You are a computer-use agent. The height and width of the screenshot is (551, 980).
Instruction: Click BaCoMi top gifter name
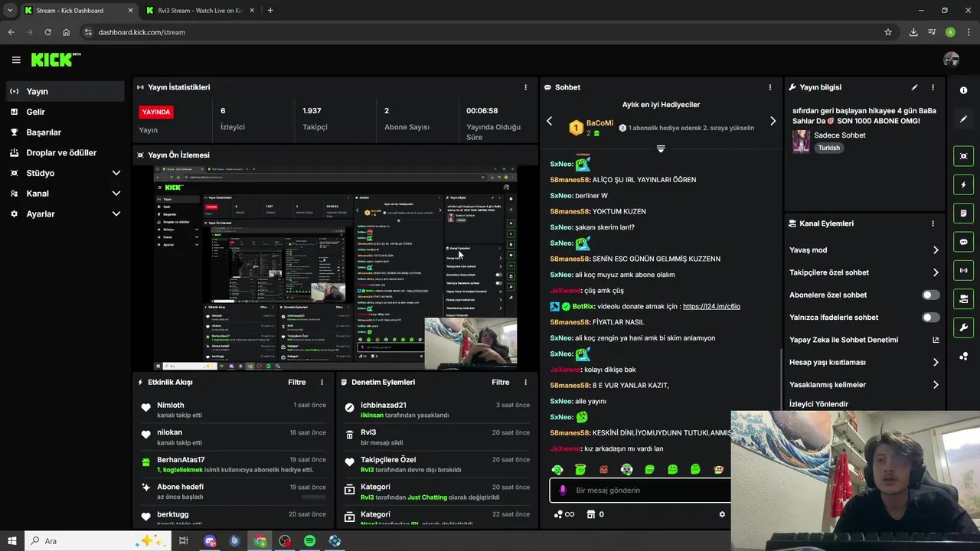point(599,123)
